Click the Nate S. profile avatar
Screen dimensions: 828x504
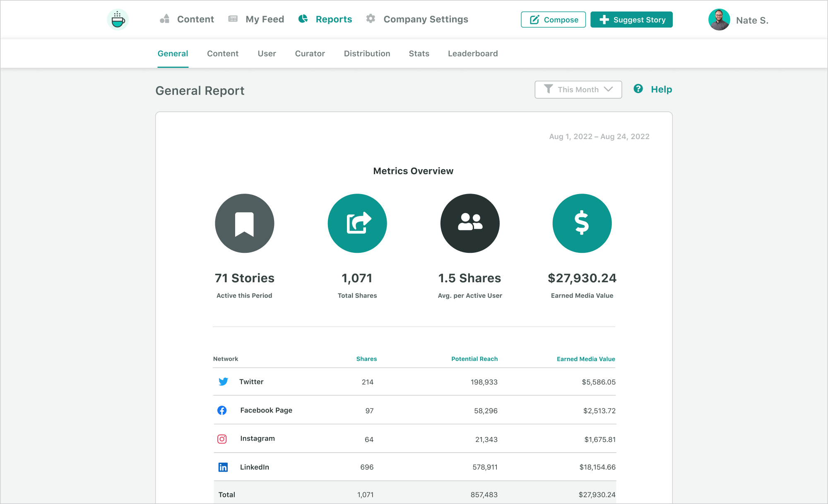(x=719, y=19)
